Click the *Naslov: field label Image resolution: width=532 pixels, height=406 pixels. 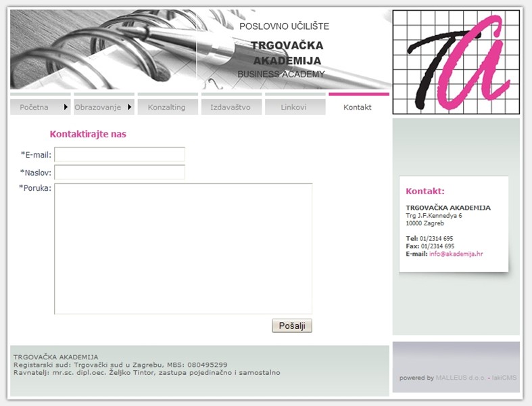tap(36, 173)
